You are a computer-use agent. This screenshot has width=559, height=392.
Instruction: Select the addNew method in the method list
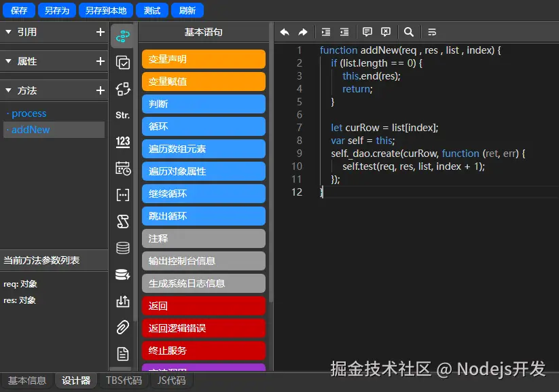click(32, 128)
